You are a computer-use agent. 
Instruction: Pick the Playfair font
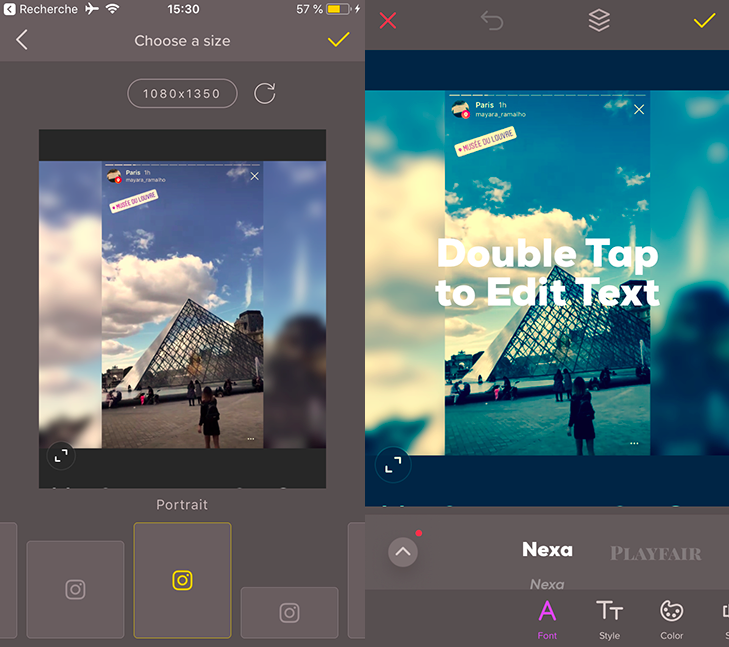tap(655, 553)
